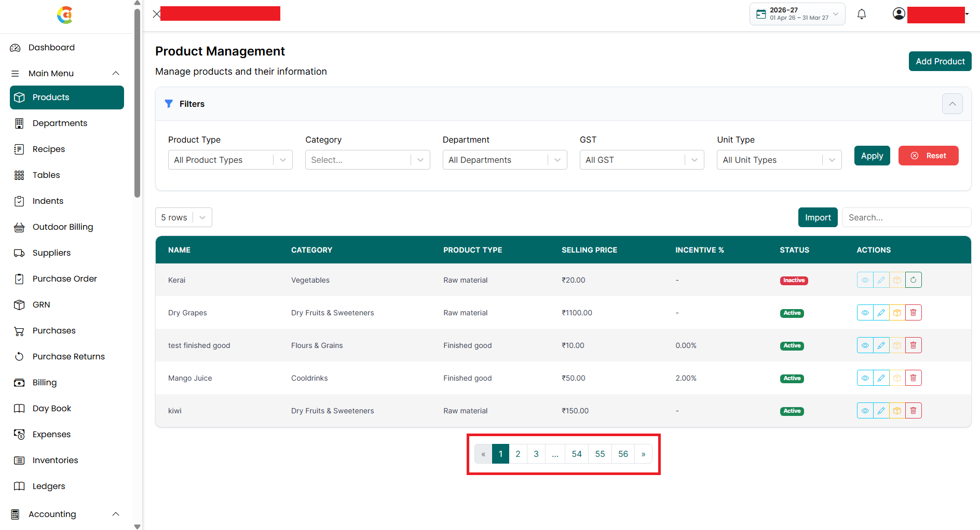This screenshot has width=980, height=530.
Task: Open the user profile avatar menu
Action: (899, 14)
